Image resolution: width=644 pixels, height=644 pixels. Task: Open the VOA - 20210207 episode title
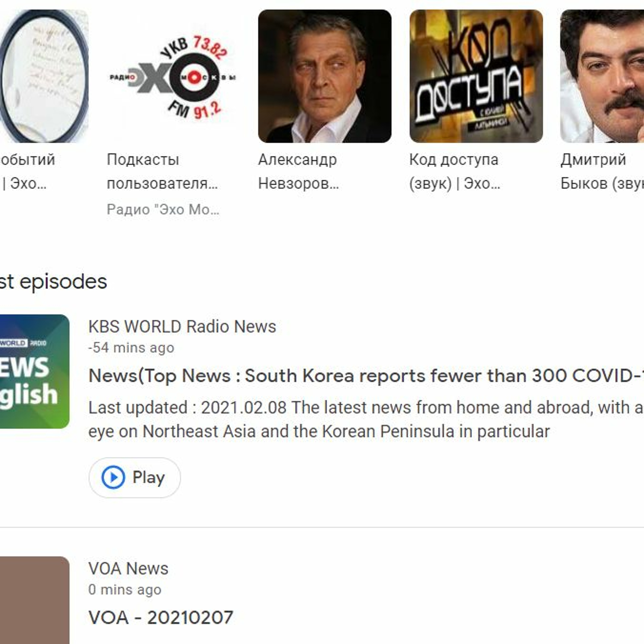[161, 617]
